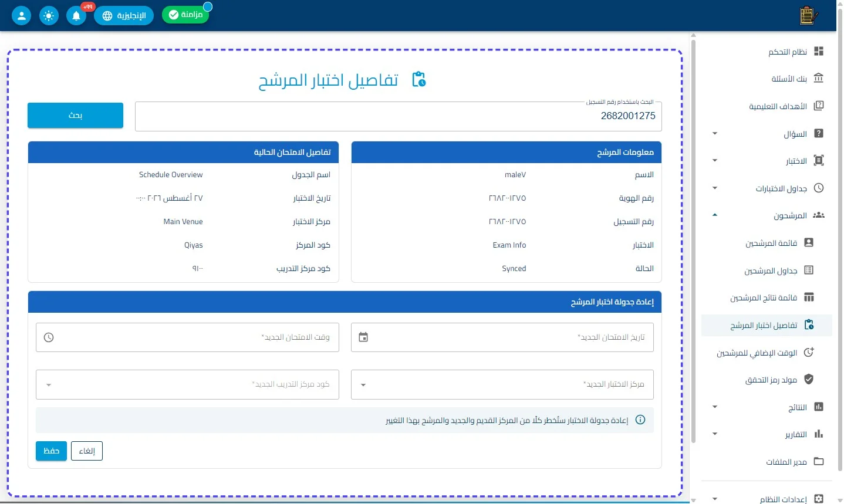Expand the جداول الاختبارات section arrow
Image resolution: width=844 pixels, height=504 pixels.
click(715, 188)
